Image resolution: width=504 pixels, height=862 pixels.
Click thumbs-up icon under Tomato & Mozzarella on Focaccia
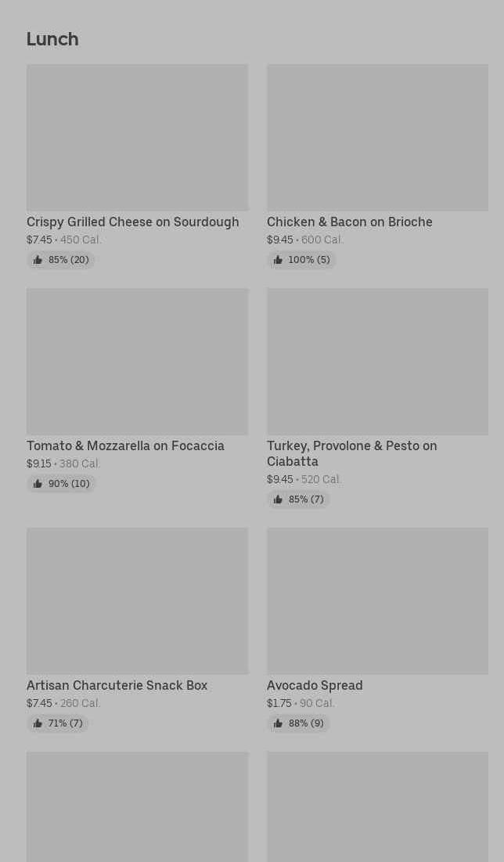(38, 484)
